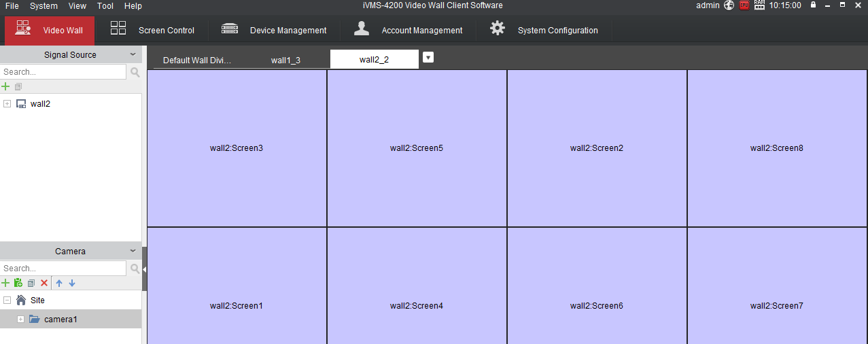
Task: Collapse left panel using the side arrow handle
Action: point(144,269)
